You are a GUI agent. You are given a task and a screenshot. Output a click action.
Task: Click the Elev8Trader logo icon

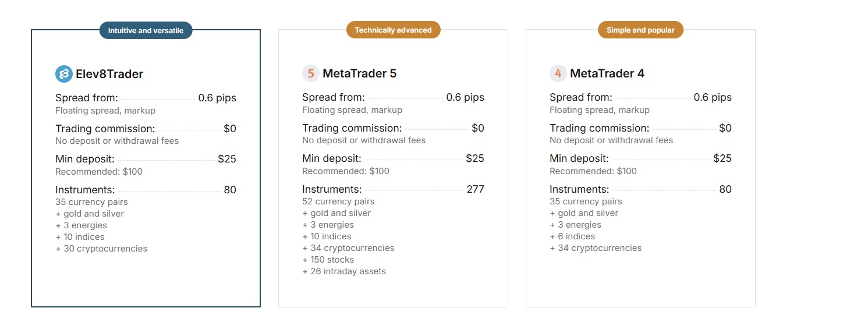pyautogui.click(x=63, y=74)
